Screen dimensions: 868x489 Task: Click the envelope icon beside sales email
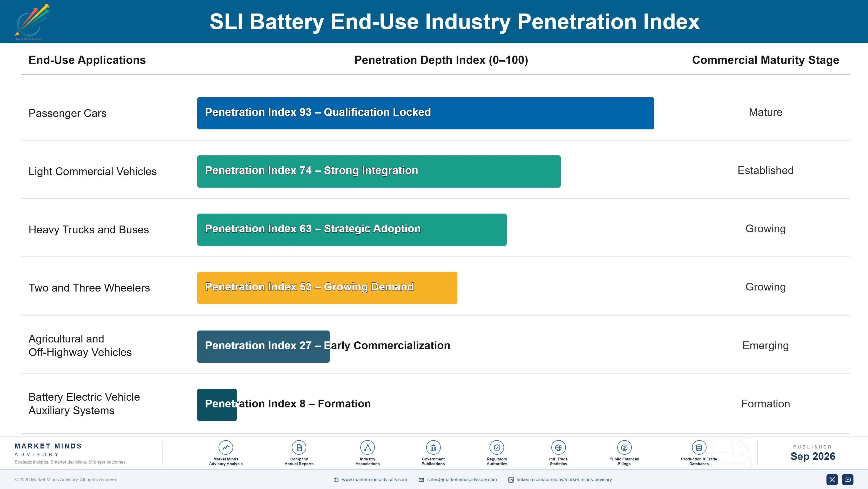click(421, 480)
